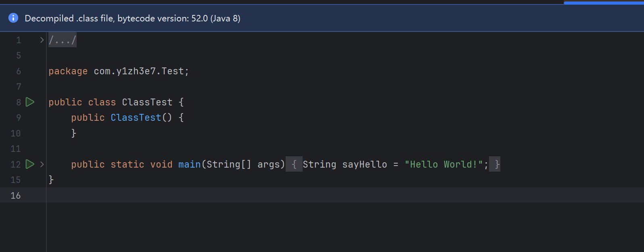Unfold the collapsed /.../ comment block

tap(62, 40)
